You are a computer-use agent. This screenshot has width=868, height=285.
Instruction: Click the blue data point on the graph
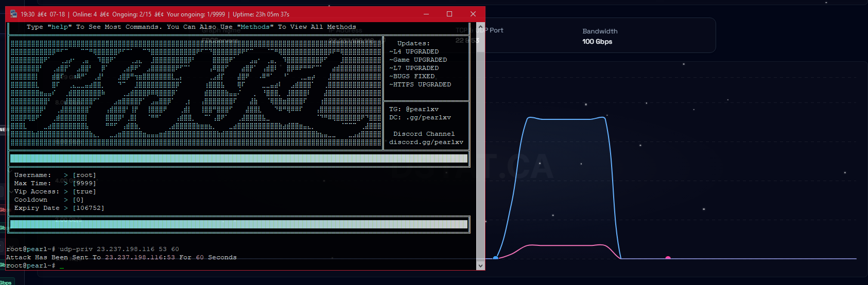coord(495,258)
